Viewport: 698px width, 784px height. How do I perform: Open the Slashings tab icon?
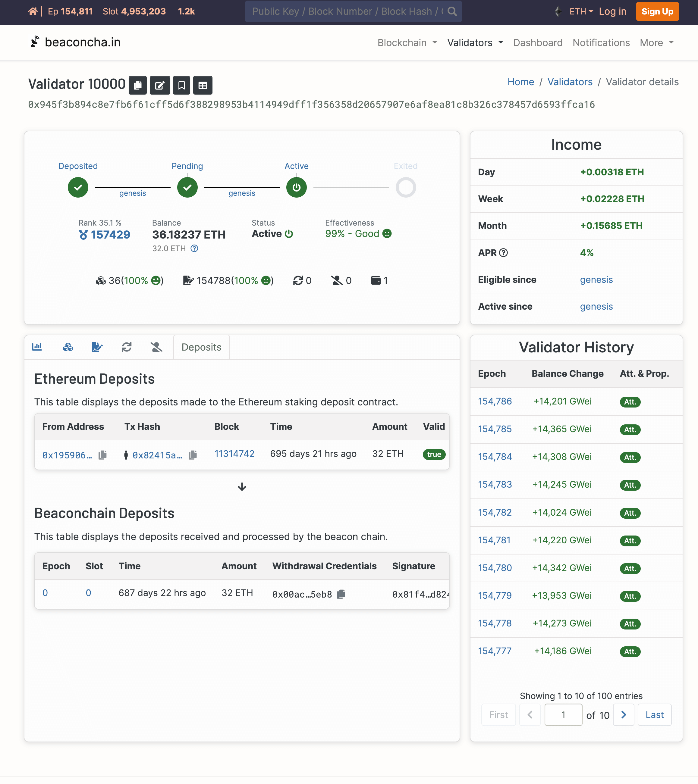[156, 347]
